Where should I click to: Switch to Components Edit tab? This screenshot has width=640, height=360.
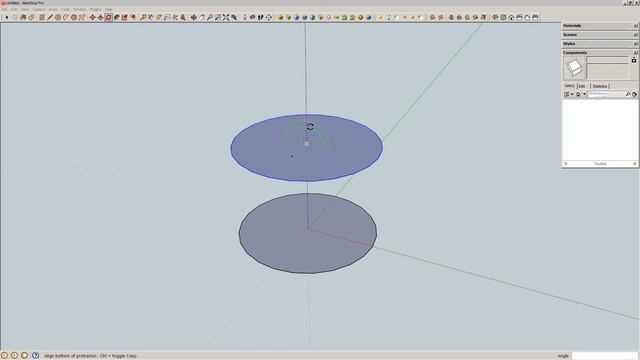tap(582, 86)
